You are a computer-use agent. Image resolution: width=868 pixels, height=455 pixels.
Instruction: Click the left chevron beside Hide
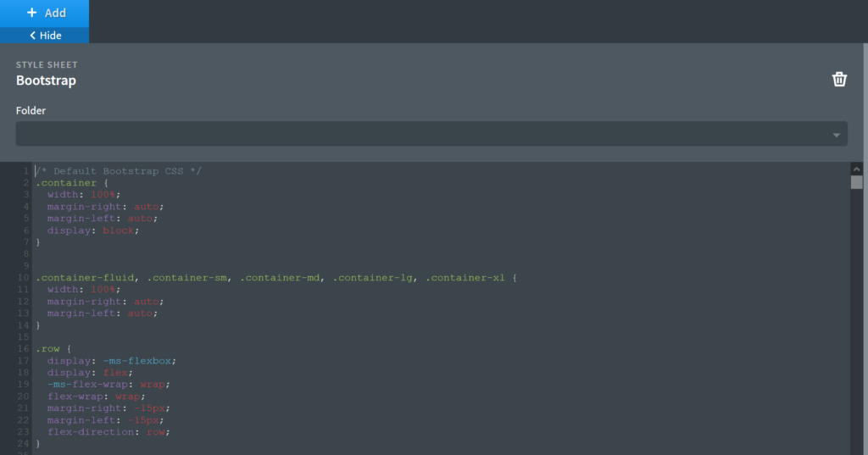click(33, 36)
